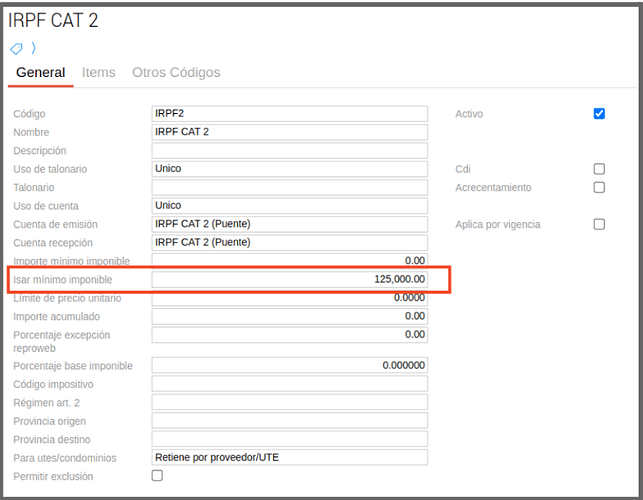This screenshot has width=643, height=500.
Task: Open the Para utes/condominios selector
Action: pos(290,458)
